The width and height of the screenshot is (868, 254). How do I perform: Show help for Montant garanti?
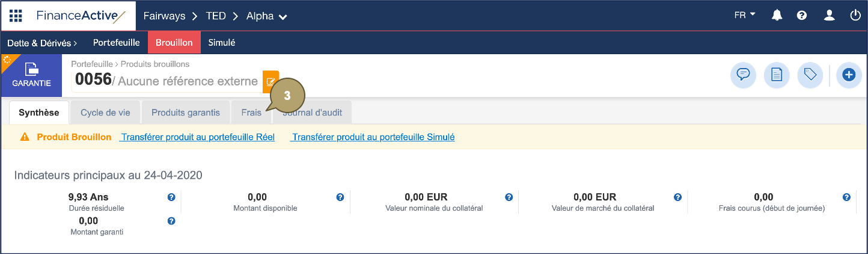pyautogui.click(x=171, y=221)
